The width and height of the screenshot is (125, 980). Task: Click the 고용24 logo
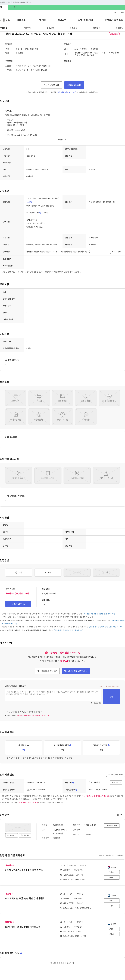pos(5,20)
